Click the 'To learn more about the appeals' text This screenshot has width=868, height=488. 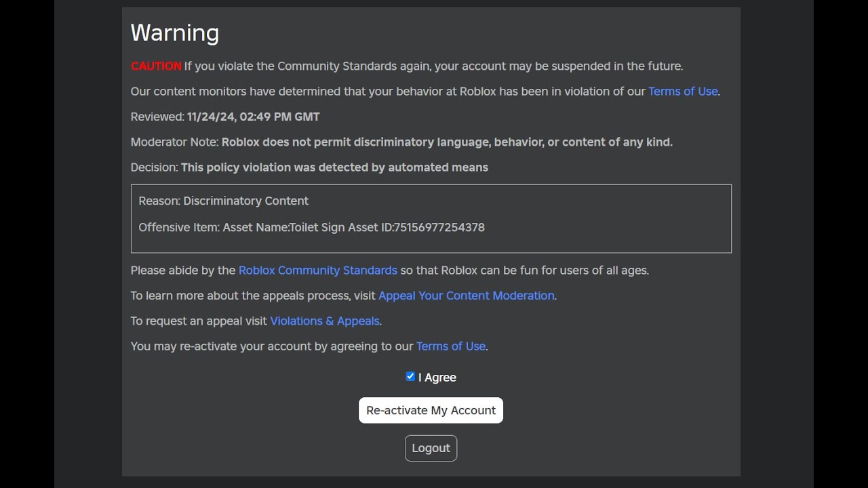click(x=253, y=296)
